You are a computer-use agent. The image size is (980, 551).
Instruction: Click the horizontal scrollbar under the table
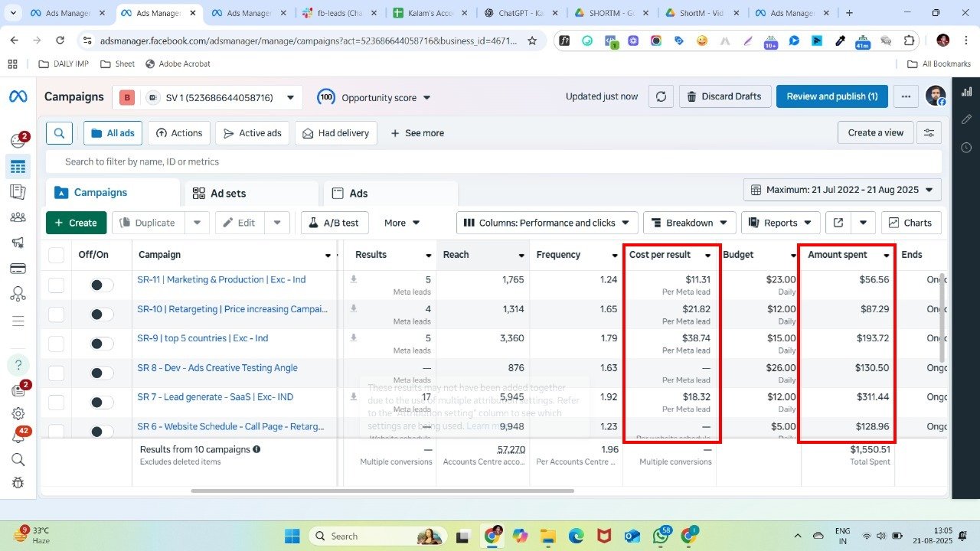click(383, 491)
